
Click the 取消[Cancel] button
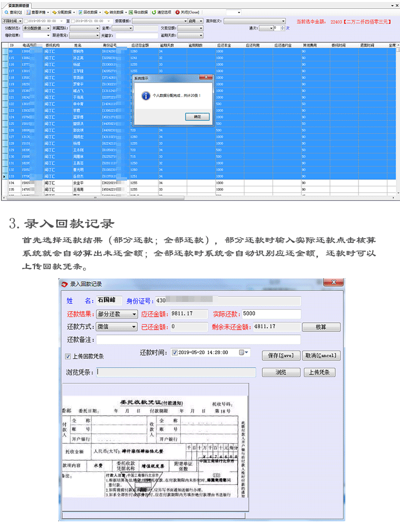pos(321,356)
